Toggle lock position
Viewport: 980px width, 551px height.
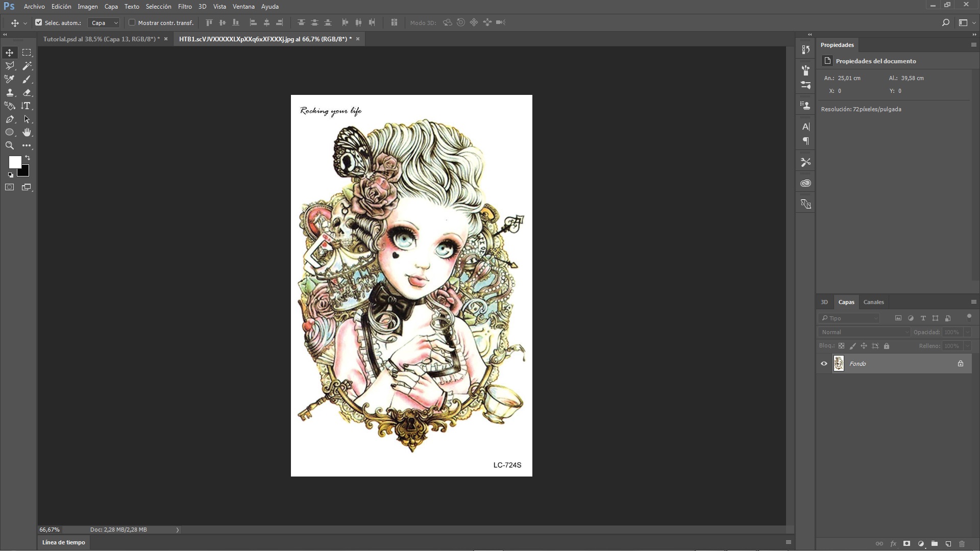coord(864,346)
